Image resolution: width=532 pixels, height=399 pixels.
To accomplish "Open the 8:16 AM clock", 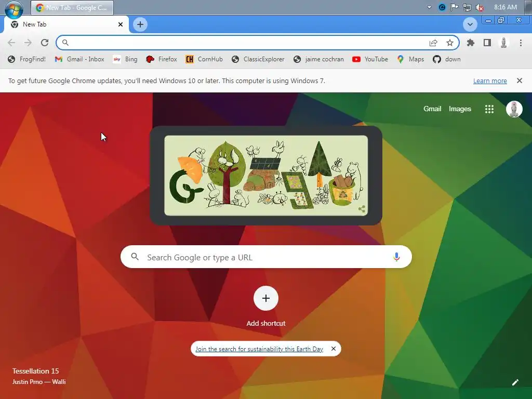I will point(506,7).
